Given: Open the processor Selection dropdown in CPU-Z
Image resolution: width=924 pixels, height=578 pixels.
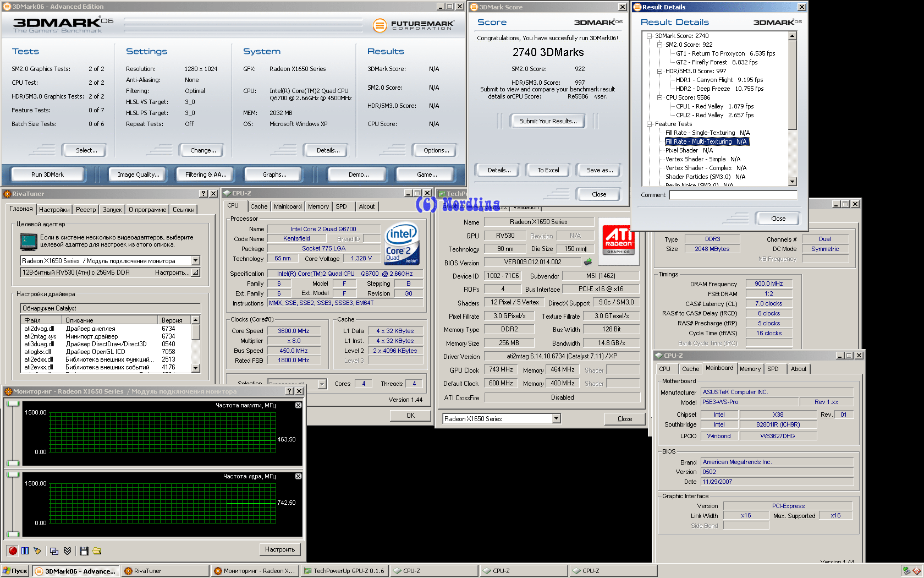Looking at the screenshot, I should tap(322, 384).
